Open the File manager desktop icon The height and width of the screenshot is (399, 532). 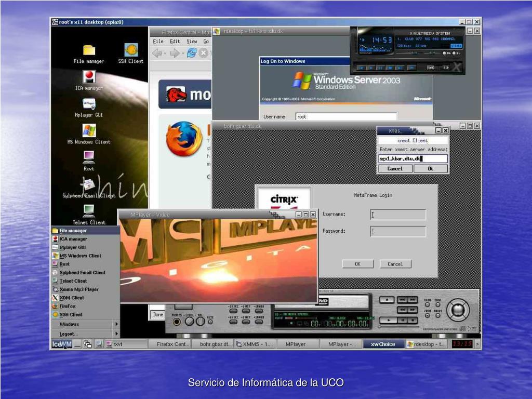[88, 54]
